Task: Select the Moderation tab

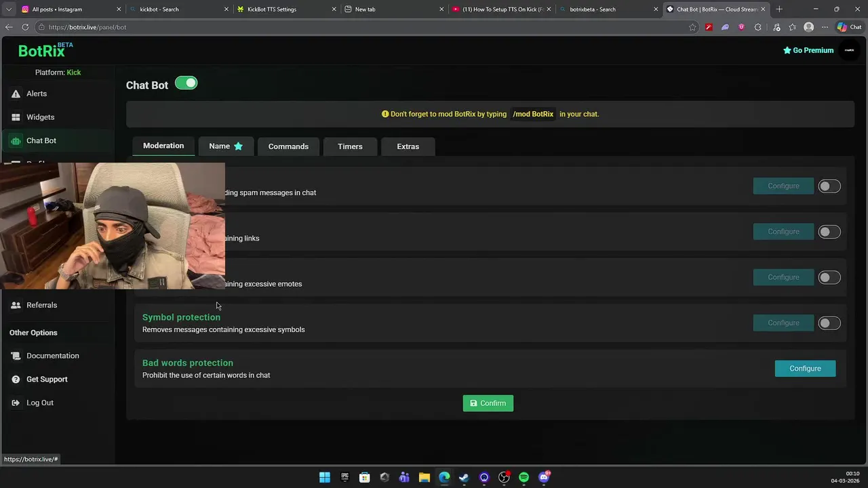Action: pyautogui.click(x=163, y=146)
